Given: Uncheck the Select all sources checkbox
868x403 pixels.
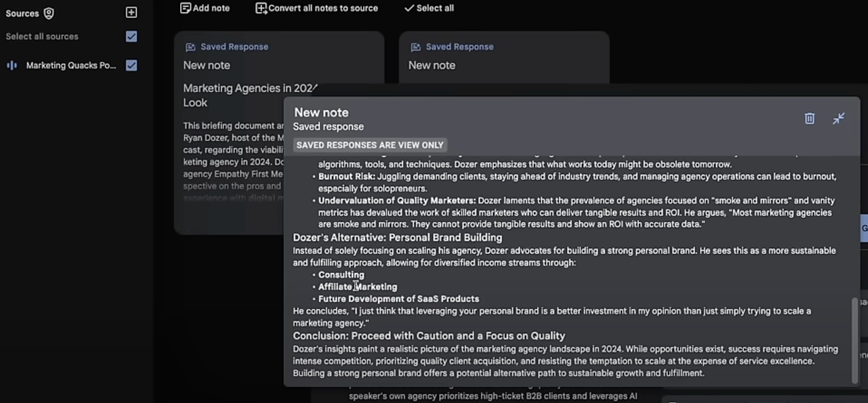Looking at the screenshot, I should (x=131, y=37).
